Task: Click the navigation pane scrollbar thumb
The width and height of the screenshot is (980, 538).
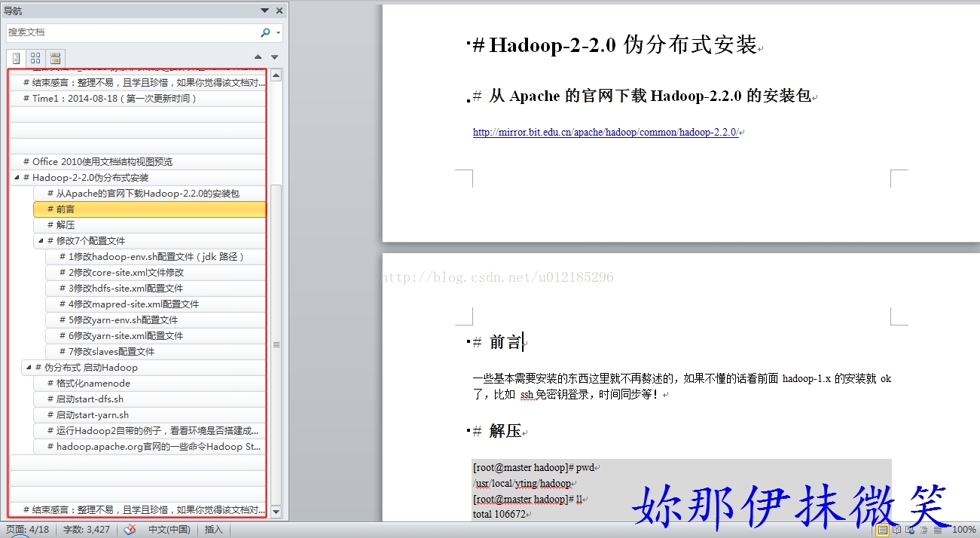Action: point(276,344)
